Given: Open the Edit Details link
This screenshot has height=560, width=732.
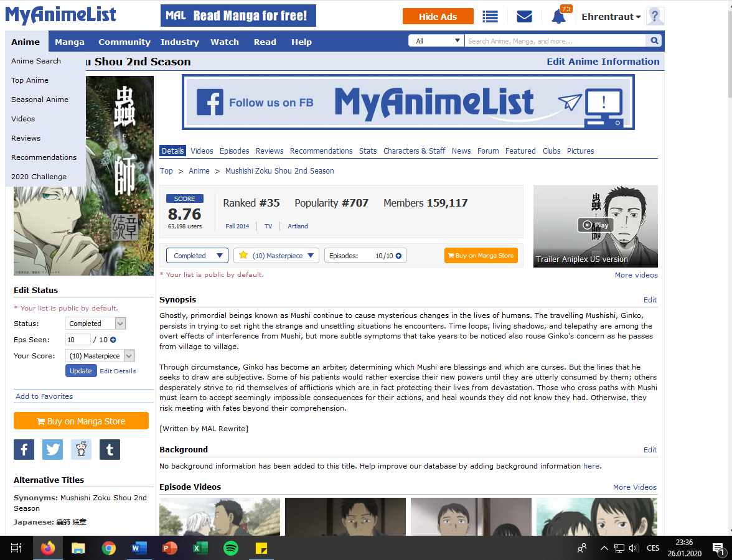Looking at the screenshot, I should point(118,371).
